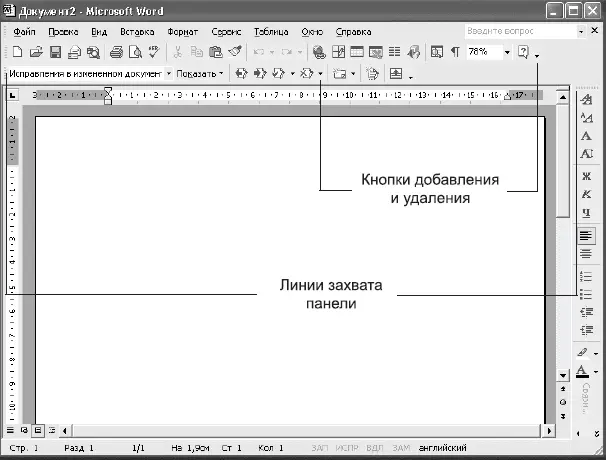Click the Paste clipboard icon

[x=215, y=52]
